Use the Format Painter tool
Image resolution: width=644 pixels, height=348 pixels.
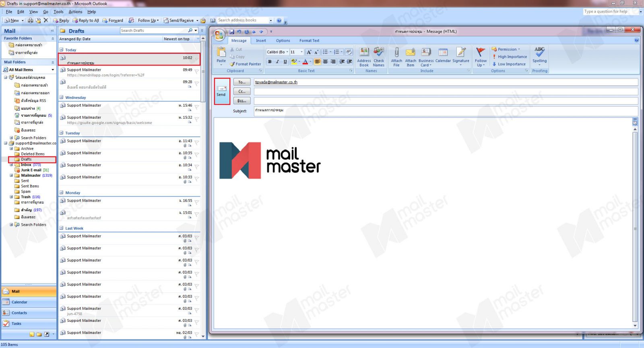[246, 64]
